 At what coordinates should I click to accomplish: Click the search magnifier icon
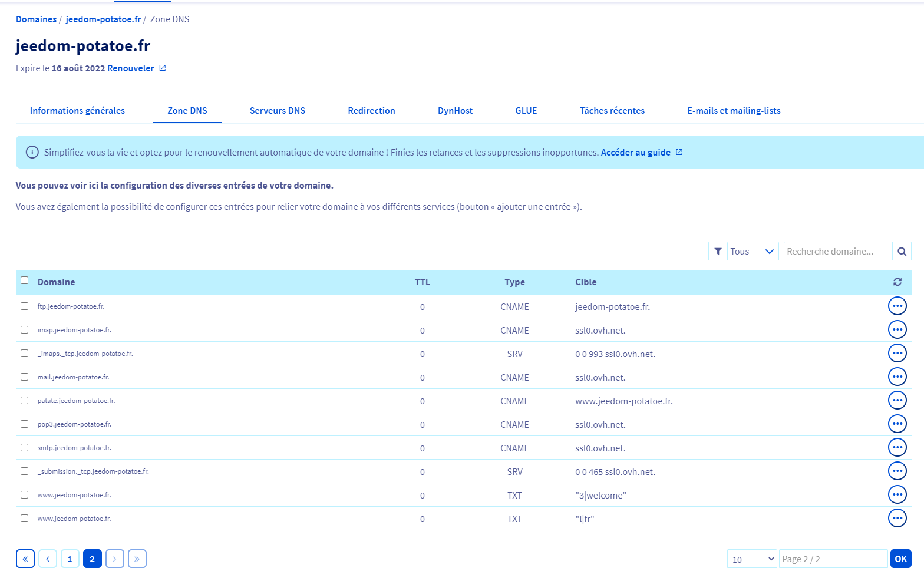pos(902,252)
